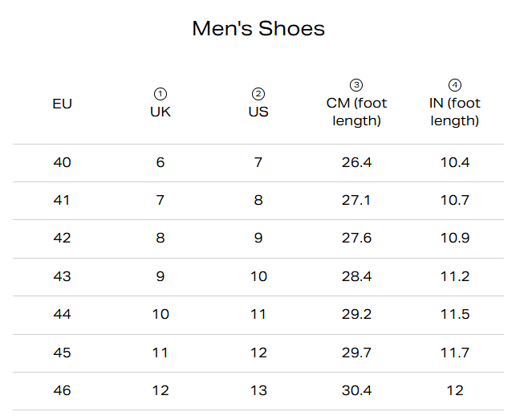Select the US column header
The width and height of the screenshot is (532, 420).
pyautogui.click(x=258, y=112)
